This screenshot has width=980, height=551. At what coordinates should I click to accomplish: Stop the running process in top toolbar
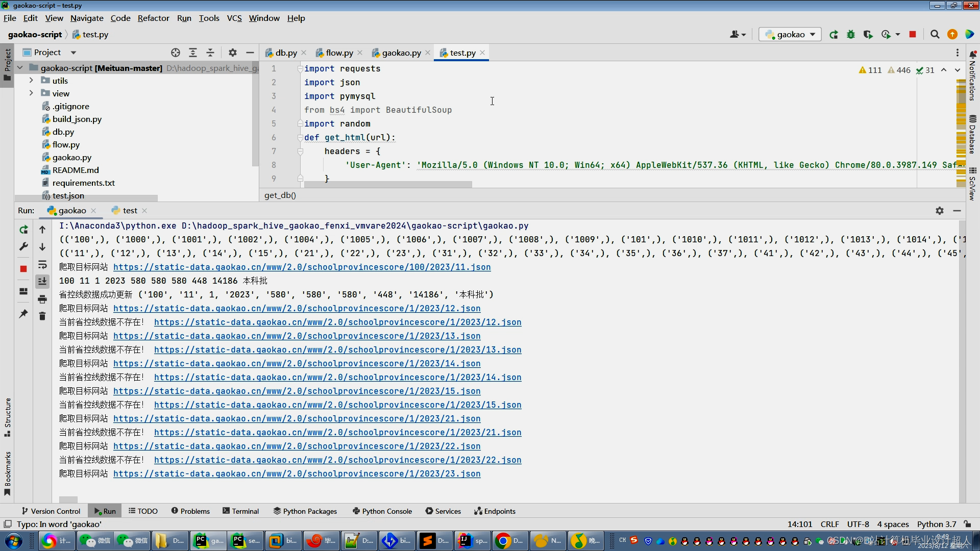[x=913, y=35]
